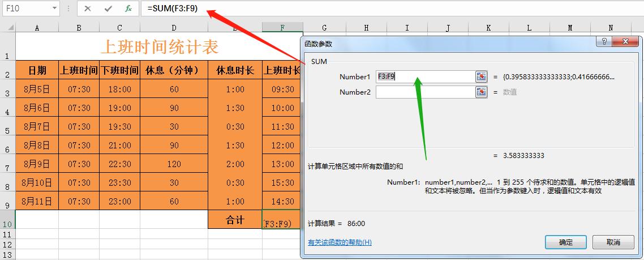
Task: Click the 13:00 work duration cell
Action: (282, 164)
